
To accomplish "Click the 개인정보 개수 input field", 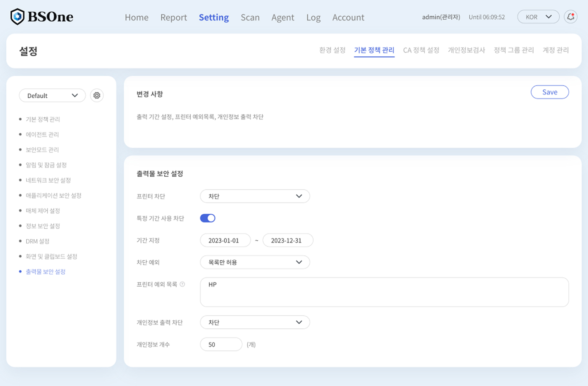I will (x=221, y=345).
